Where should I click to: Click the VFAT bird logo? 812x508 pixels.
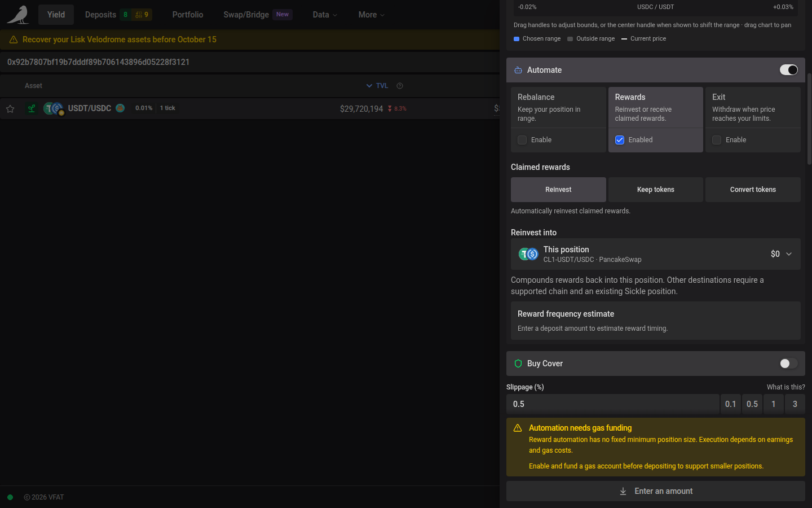click(x=18, y=15)
